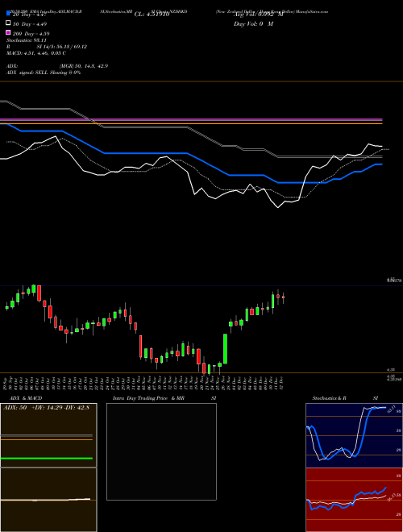
Task: Click the 'ADX: 50 +DY: 14.29 -DY: 42.8' readout
Action: pos(46,408)
